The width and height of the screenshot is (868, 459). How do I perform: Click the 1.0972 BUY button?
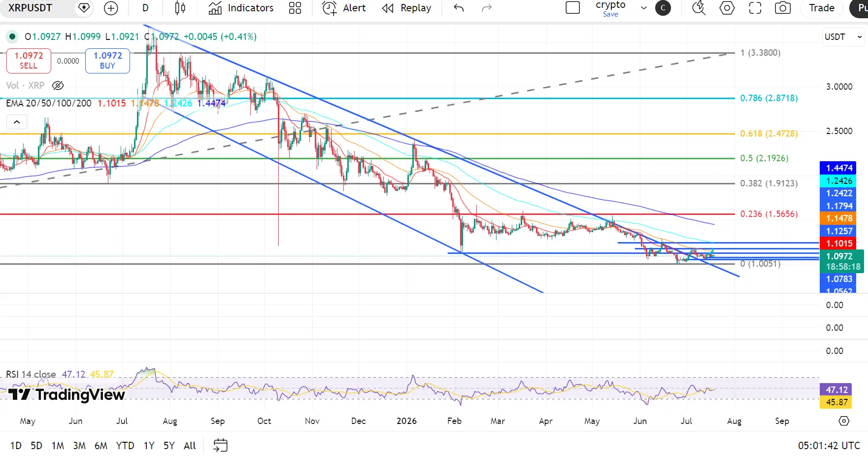(107, 61)
